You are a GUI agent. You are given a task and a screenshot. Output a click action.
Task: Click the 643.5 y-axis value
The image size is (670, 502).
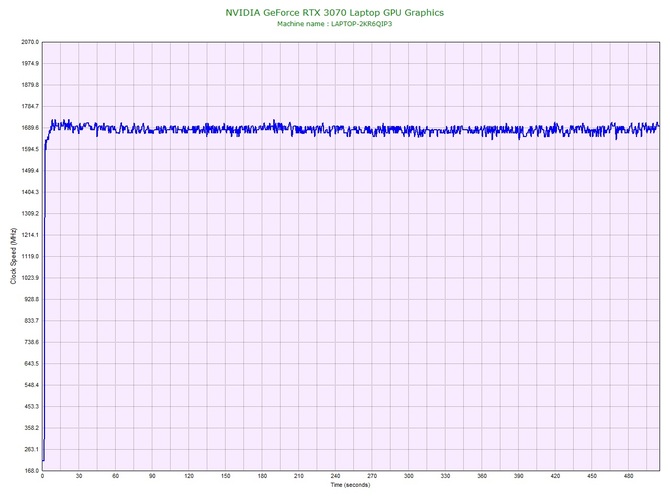[31, 364]
